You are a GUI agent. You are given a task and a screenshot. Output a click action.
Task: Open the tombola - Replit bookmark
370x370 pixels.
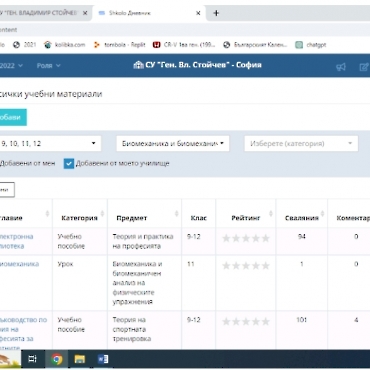[119, 45]
